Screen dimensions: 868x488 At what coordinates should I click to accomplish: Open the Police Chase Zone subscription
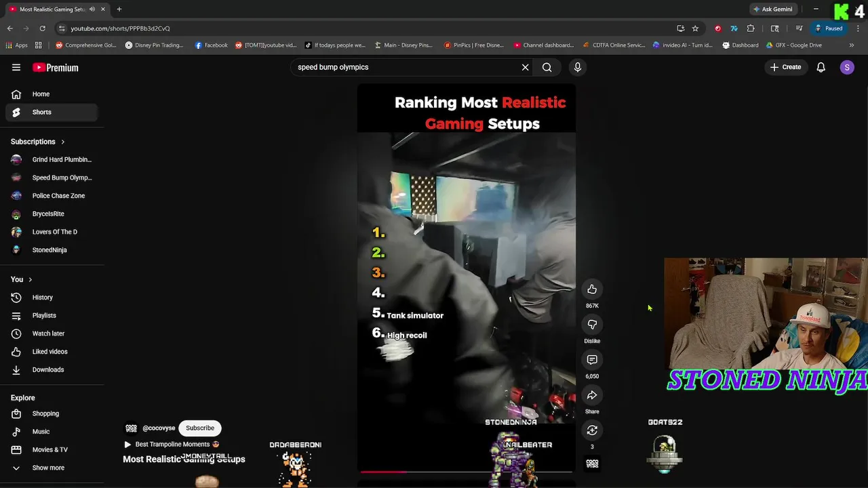click(52, 196)
